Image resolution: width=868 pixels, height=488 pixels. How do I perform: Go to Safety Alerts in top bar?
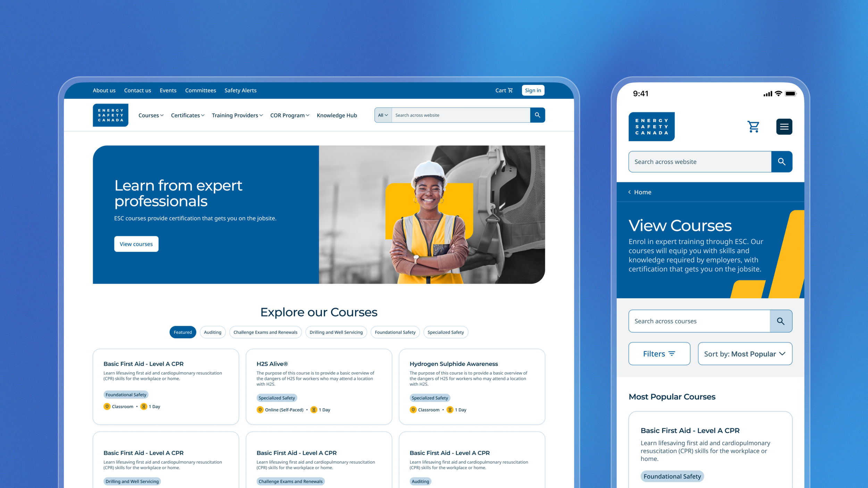[240, 90]
